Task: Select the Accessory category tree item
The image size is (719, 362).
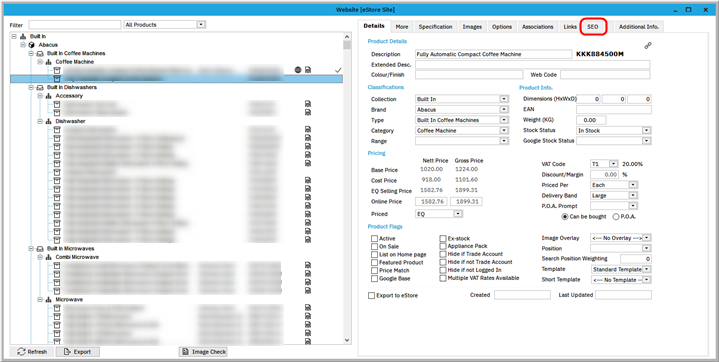Action: point(69,96)
